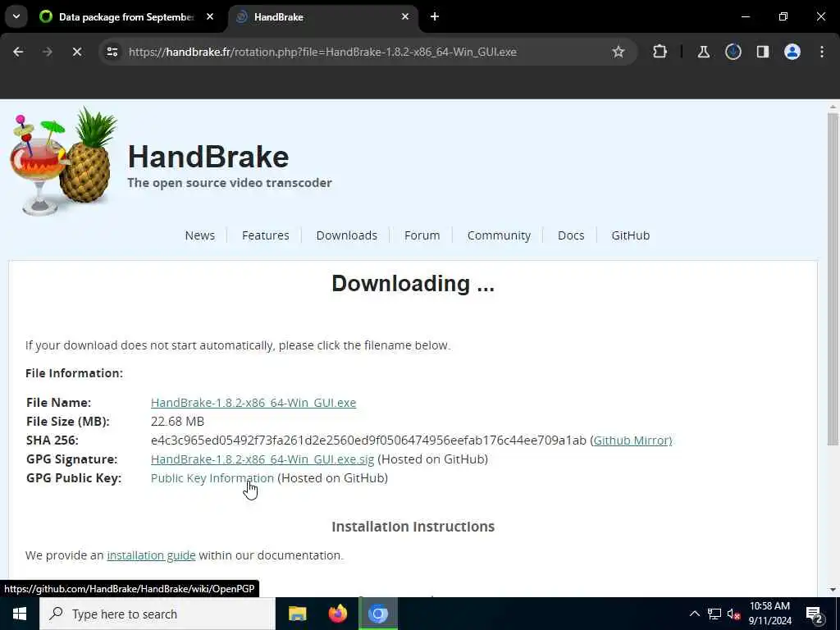
Task: Open the taskbar clock and date
Action: pos(769,614)
